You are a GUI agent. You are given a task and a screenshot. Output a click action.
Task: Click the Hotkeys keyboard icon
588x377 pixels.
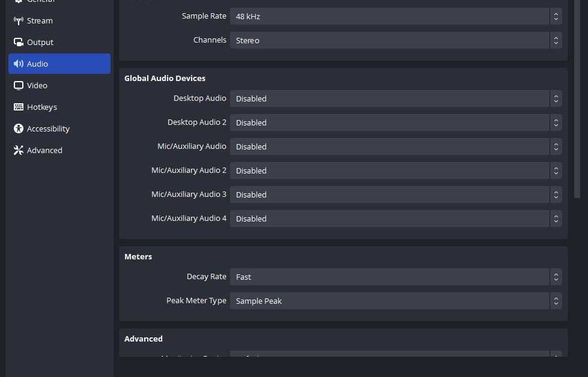pyautogui.click(x=18, y=107)
